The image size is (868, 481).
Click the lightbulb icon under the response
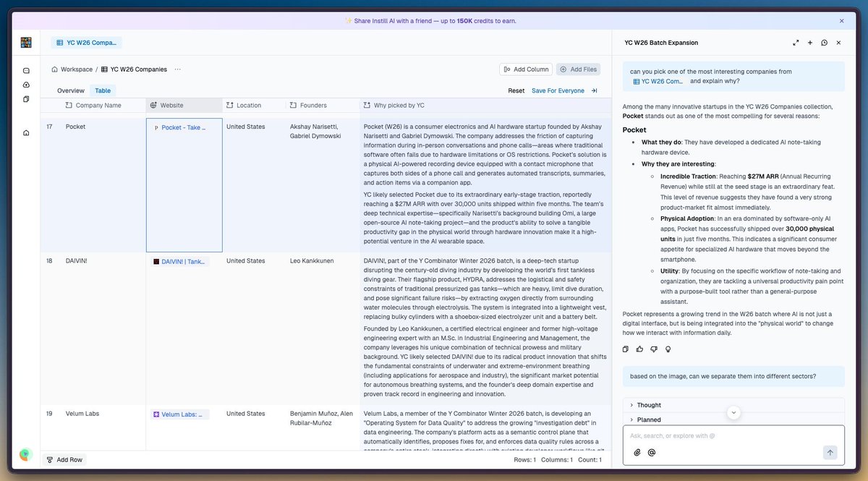coord(668,349)
